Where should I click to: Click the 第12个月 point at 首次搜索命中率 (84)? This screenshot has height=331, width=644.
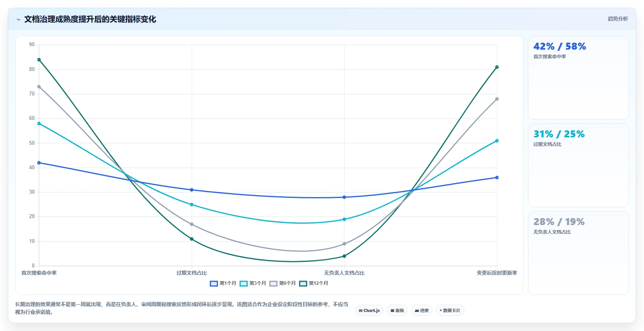39,60
